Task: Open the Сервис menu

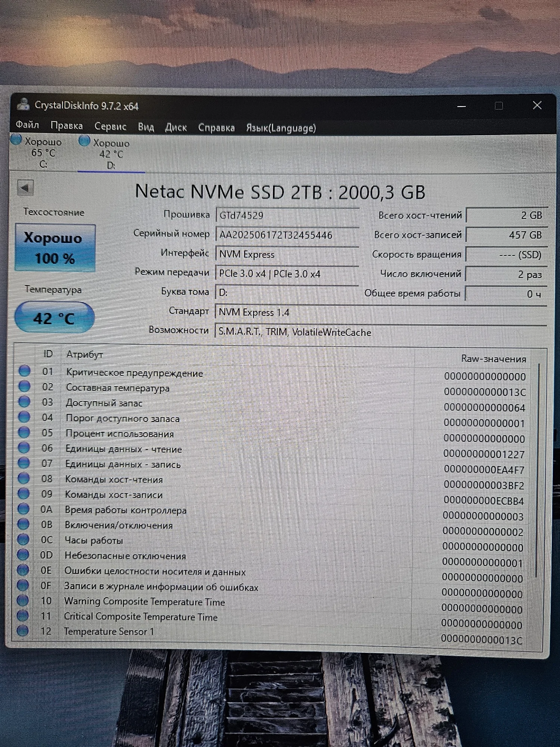Action: click(110, 126)
